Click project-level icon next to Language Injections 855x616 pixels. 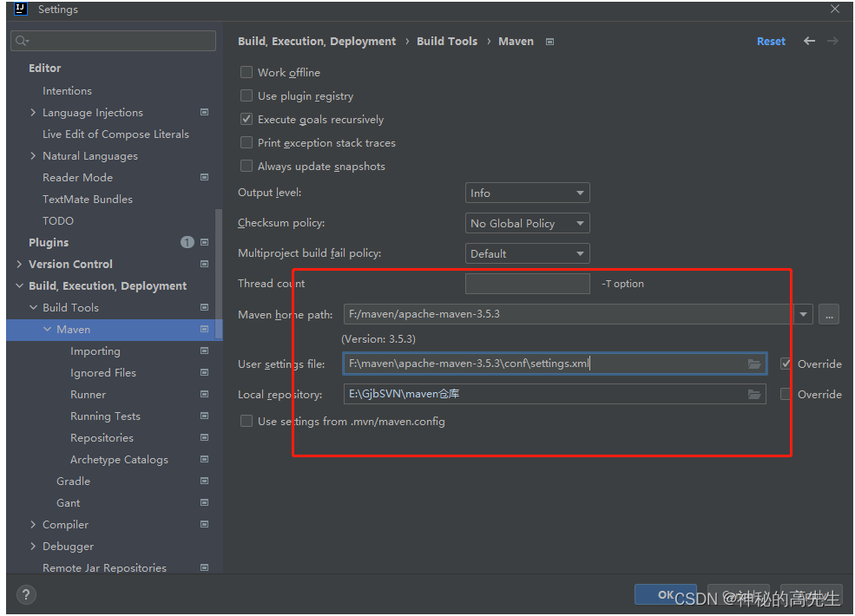coord(205,112)
